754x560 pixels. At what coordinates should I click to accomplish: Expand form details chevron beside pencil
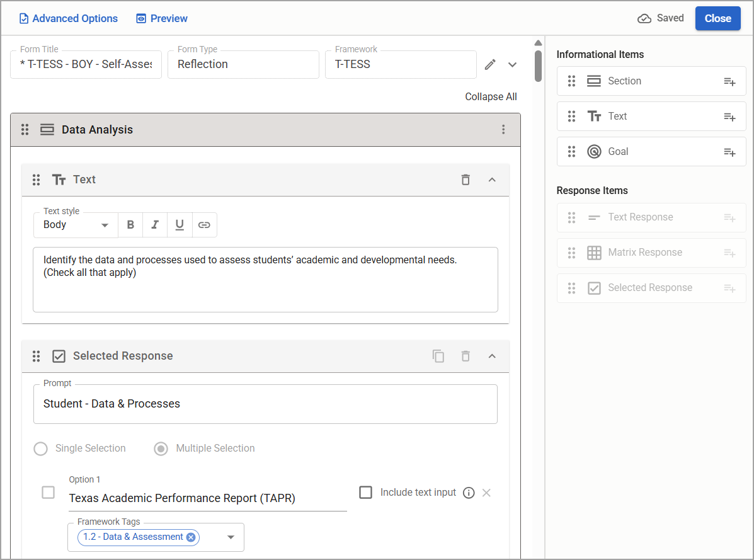[513, 64]
